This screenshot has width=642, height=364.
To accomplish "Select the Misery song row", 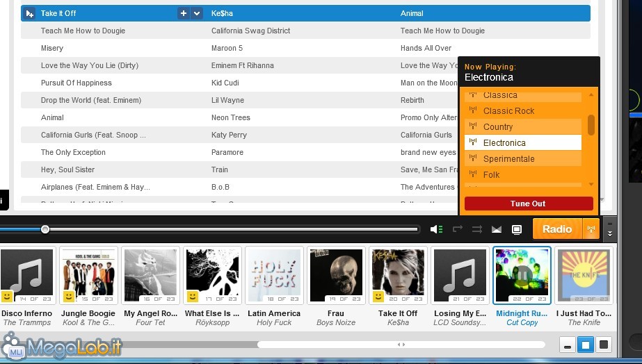I will click(305, 48).
